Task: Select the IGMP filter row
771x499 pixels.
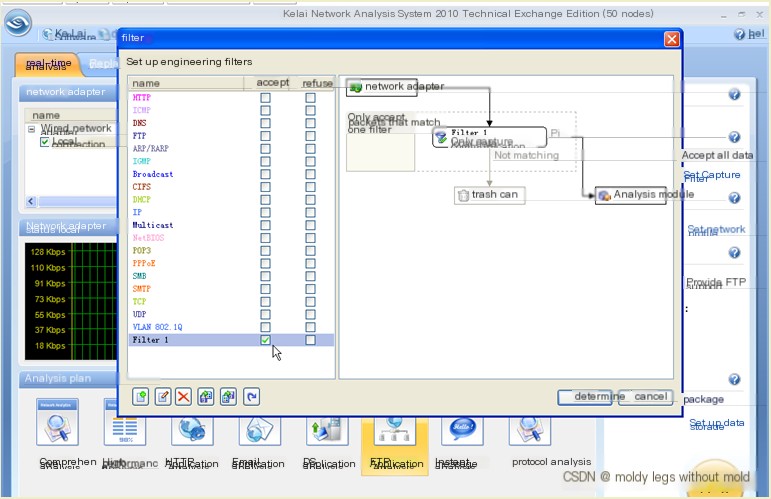Action: (x=231, y=161)
